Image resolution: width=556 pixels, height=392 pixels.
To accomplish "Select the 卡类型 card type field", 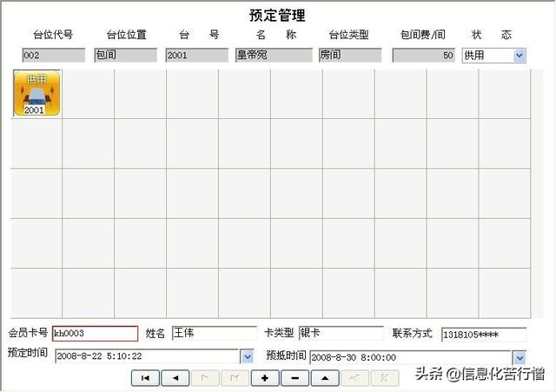I will click(x=341, y=334).
